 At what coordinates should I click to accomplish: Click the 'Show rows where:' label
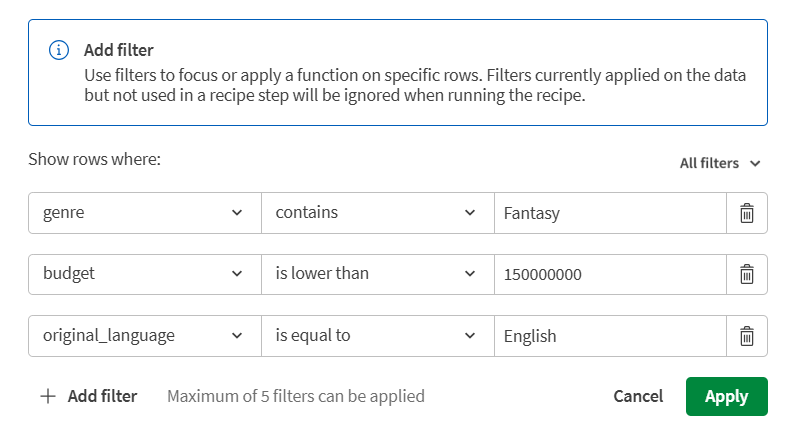tap(94, 159)
